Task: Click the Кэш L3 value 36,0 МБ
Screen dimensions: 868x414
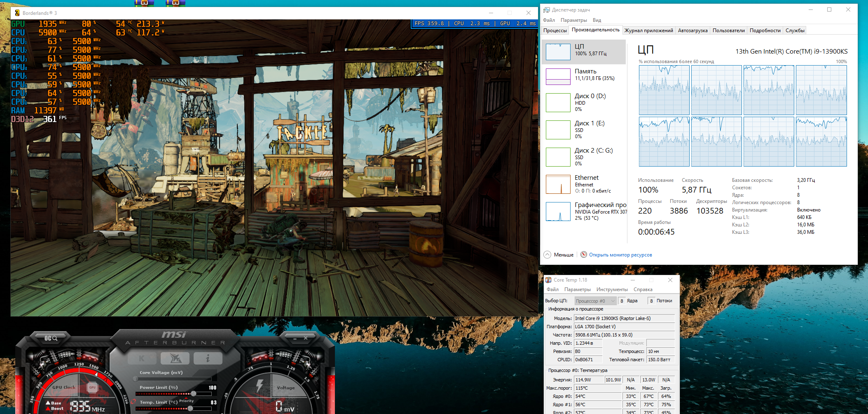Action: (805, 232)
